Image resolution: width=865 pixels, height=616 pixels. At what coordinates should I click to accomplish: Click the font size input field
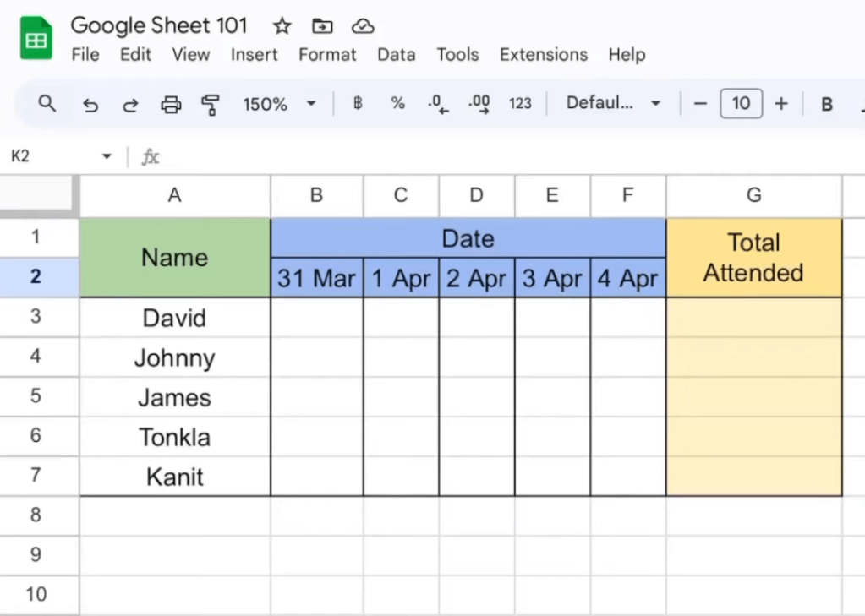(741, 104)
